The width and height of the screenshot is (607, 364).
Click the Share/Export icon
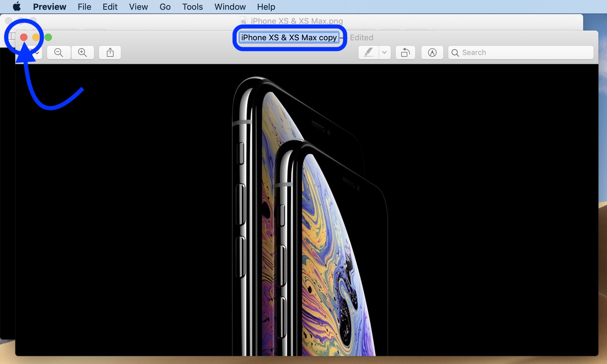click(111, 52)
